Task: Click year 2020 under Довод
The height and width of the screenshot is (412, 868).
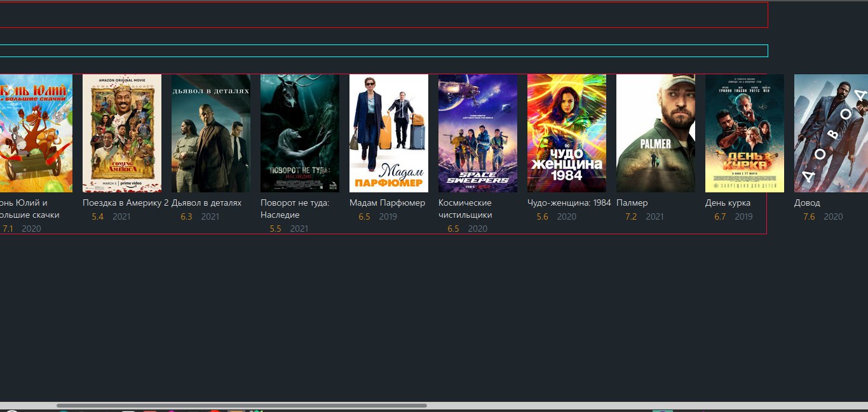Action: (834, 217)
